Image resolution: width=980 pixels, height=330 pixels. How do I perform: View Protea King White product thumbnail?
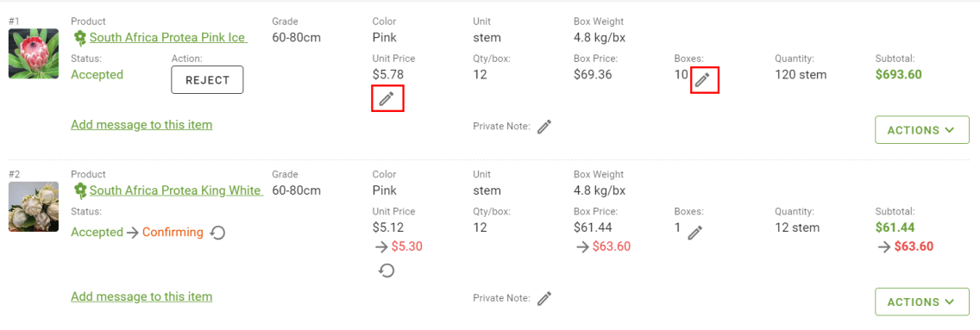[x=33, y=207]
